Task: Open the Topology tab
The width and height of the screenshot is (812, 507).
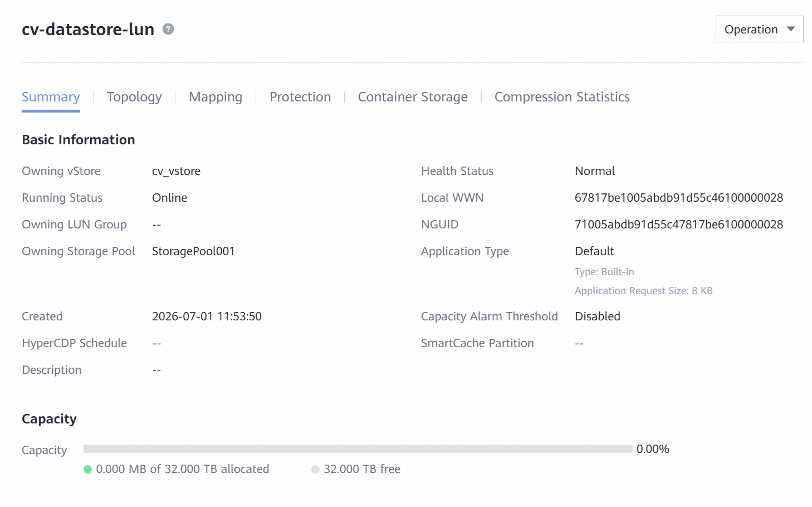Action: (134, 97)
